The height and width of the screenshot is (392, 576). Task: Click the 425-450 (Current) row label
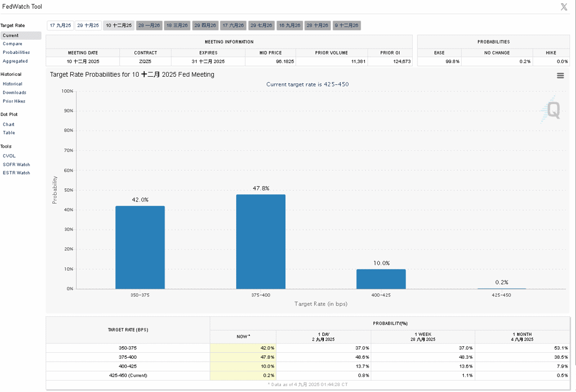click(x=128, y=376)
